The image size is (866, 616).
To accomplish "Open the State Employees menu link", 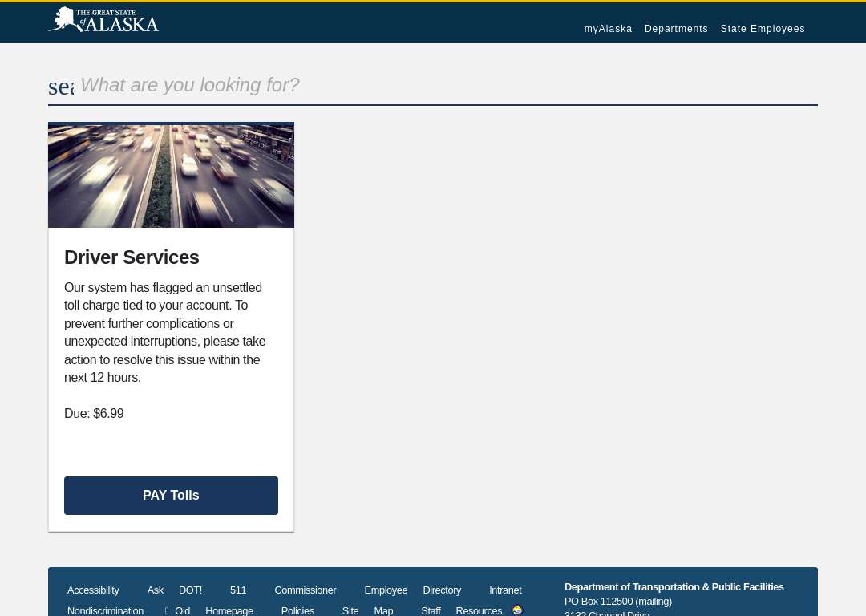I will pos(763,29).
